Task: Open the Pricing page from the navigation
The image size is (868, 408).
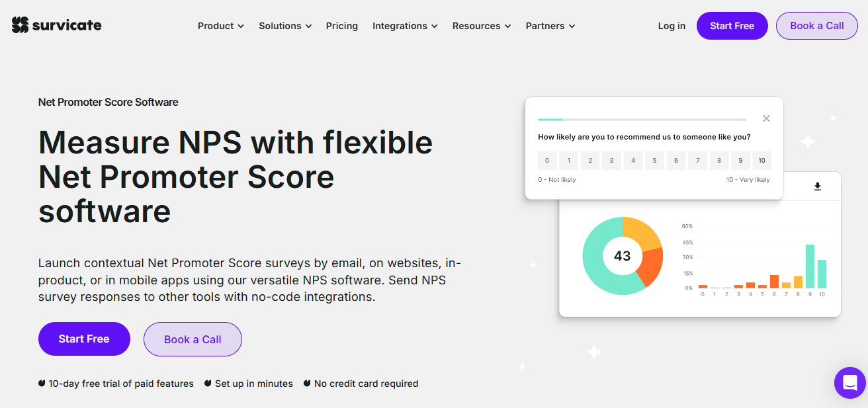Action: 341,26
